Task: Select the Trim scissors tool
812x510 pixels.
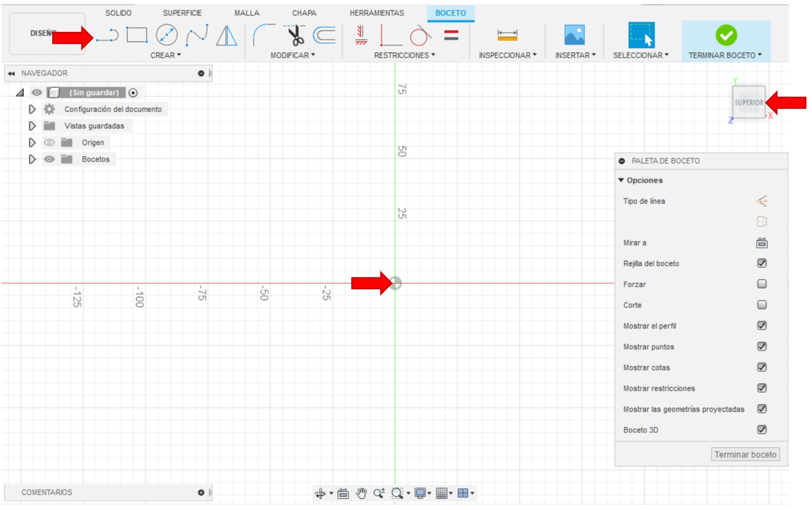Action: click(x=295, y=36)
